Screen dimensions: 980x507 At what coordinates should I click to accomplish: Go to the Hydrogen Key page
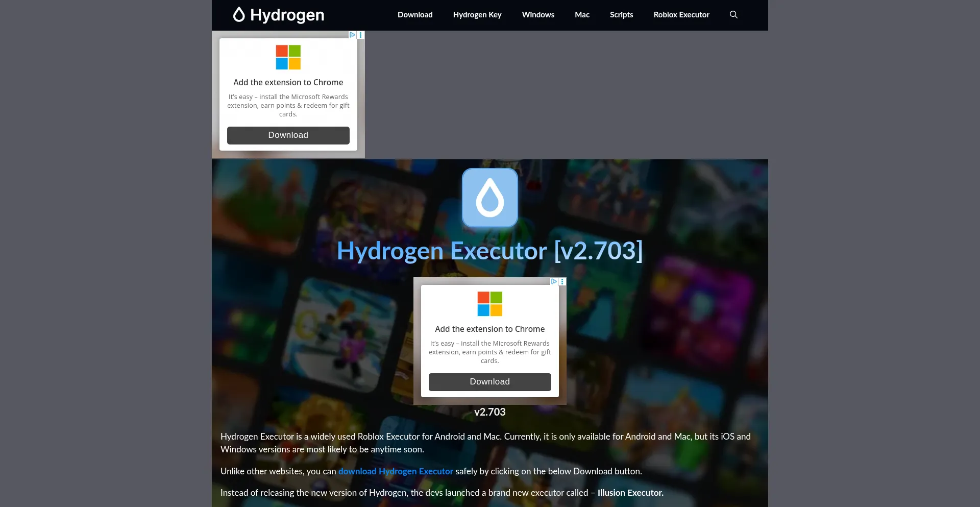(477, 15)
